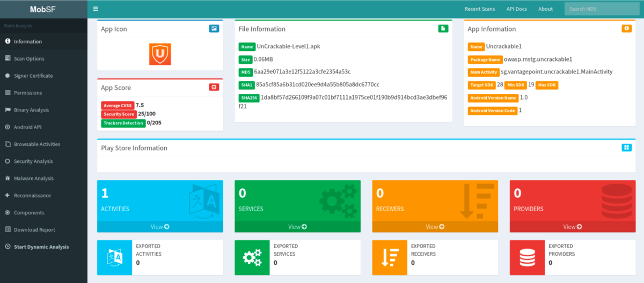Click the Signer Certificate sidebar icon
The height and width of the screenshot is (283, 644).
coord(8,76)
